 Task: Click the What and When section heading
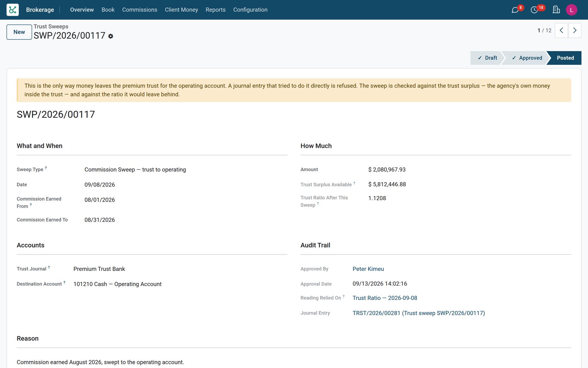[x=40, y=146]
